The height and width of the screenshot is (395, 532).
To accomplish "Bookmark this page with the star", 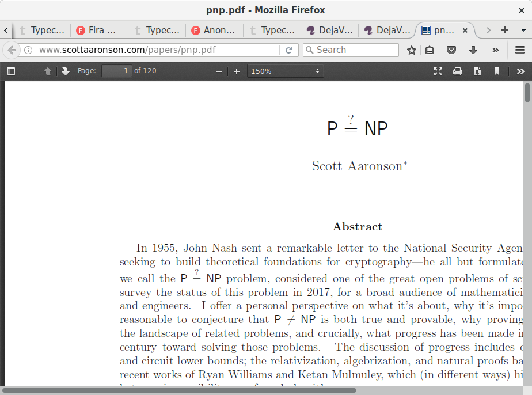I will coord(412,50).
